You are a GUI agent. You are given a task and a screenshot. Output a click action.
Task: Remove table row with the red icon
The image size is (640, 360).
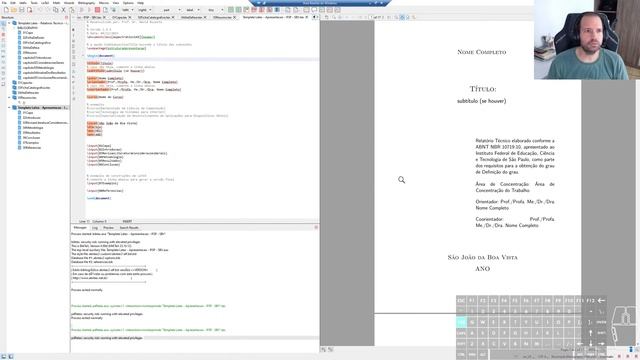click(254, 10)
